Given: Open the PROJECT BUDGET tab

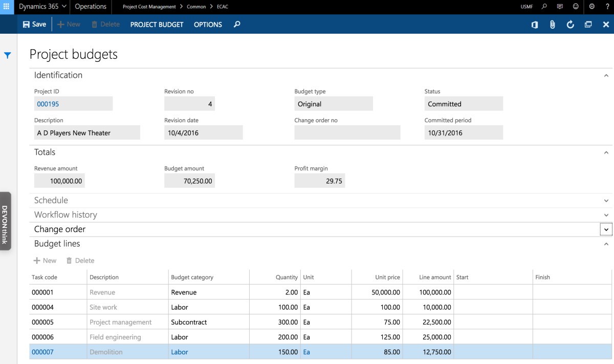Looking at the screenshot, I should click(157, 24).
